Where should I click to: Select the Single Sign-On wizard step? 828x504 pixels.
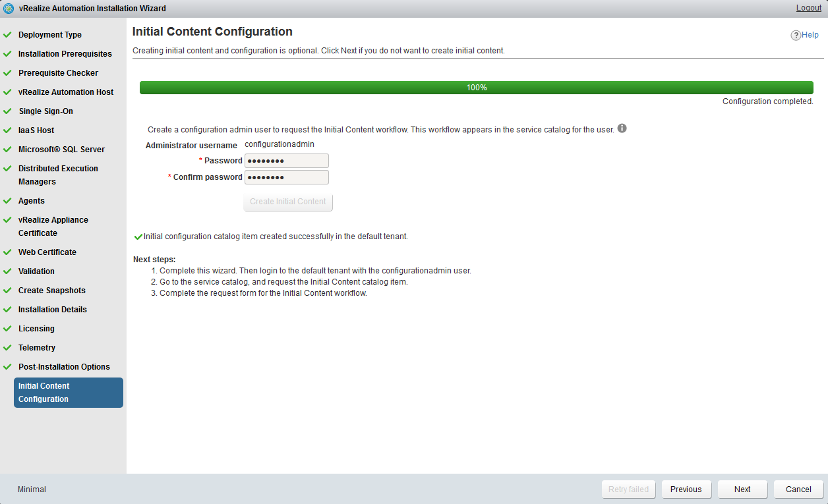pos(45,111)
